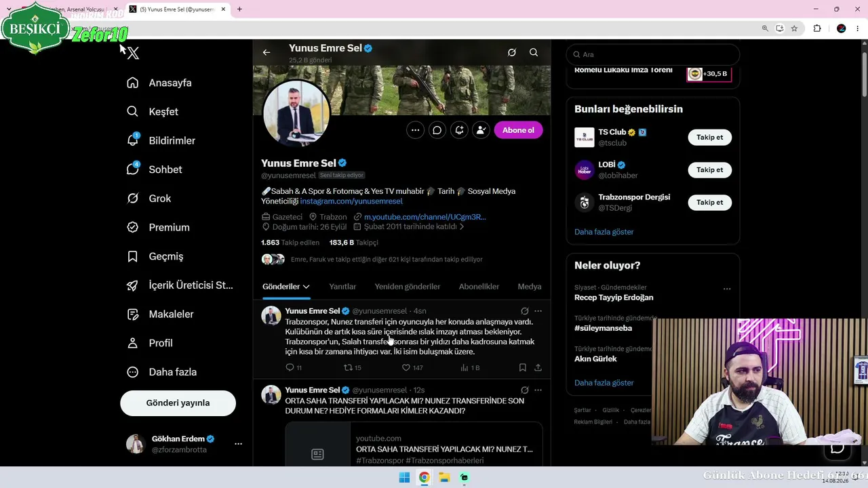This screenshot has height=488, width=868.
Task: Open more options on the ORTA SAHA post
Action: pyautogui.click(x=538, y=390)
